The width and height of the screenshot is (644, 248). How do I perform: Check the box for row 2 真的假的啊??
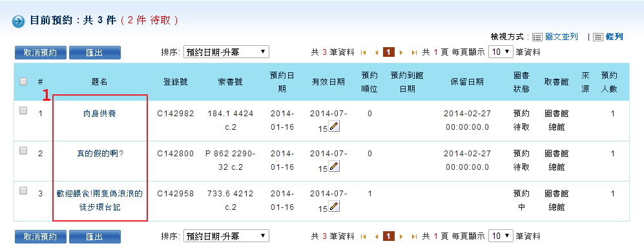pos(23,150)
